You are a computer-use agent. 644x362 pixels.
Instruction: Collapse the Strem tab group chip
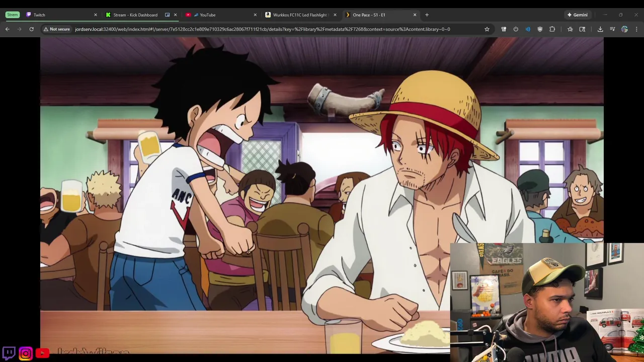tap(12, 15)
